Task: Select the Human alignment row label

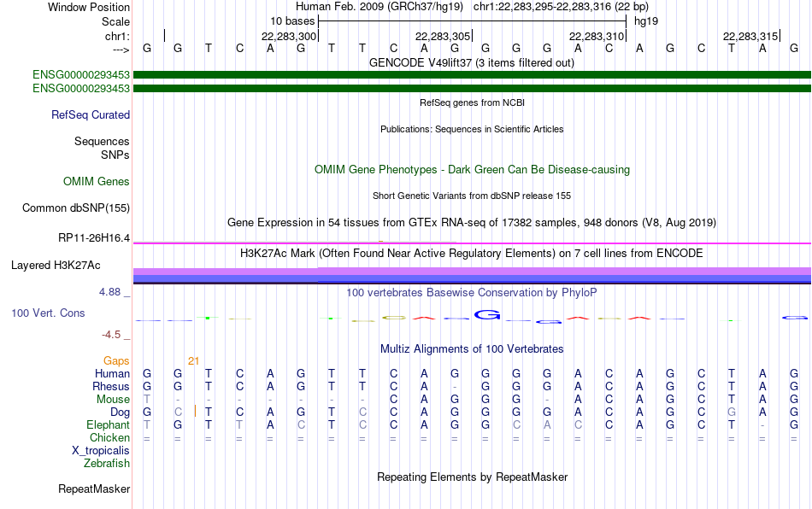Action: [x=112, y=373]
